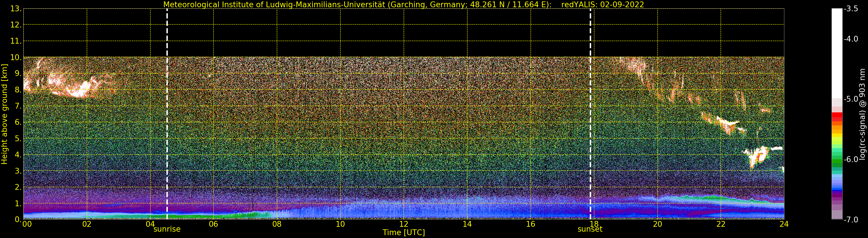Click the 6 km height axis tick label
Screen dimensions: 868x238
pyautogui.click(x=18, y=122)
